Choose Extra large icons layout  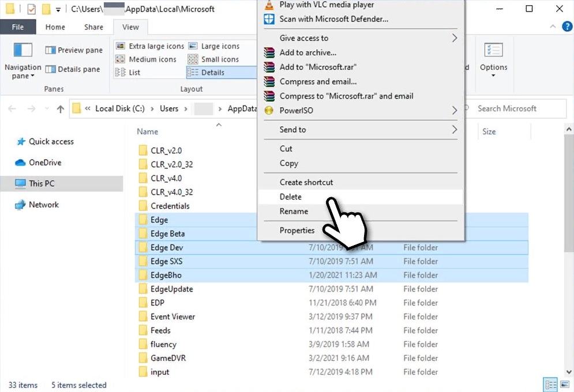coord(150,46)
